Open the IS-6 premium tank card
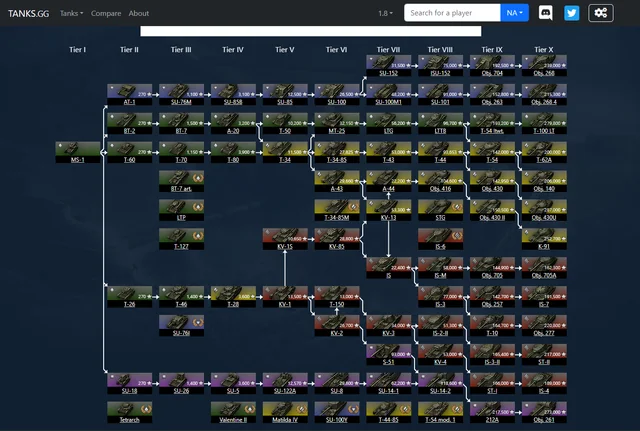Viewport: 640px width, 431px height. pyautogui.click(x=440, y=239)
